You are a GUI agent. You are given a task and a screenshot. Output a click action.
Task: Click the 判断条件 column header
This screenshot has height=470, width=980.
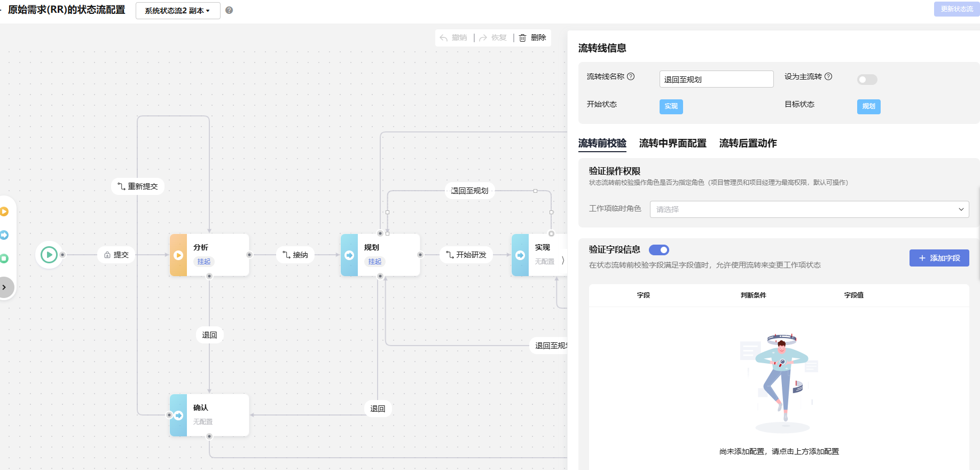(x=754, y=295)
